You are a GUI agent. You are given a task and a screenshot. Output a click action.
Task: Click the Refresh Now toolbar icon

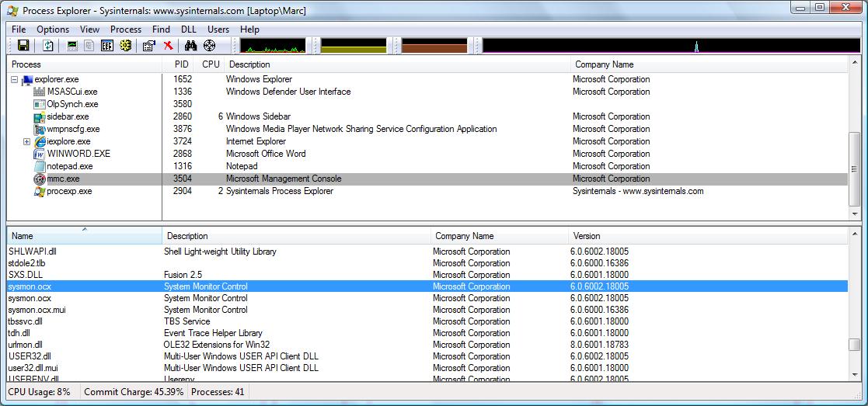pyautogui.click(x=47, y=46)
